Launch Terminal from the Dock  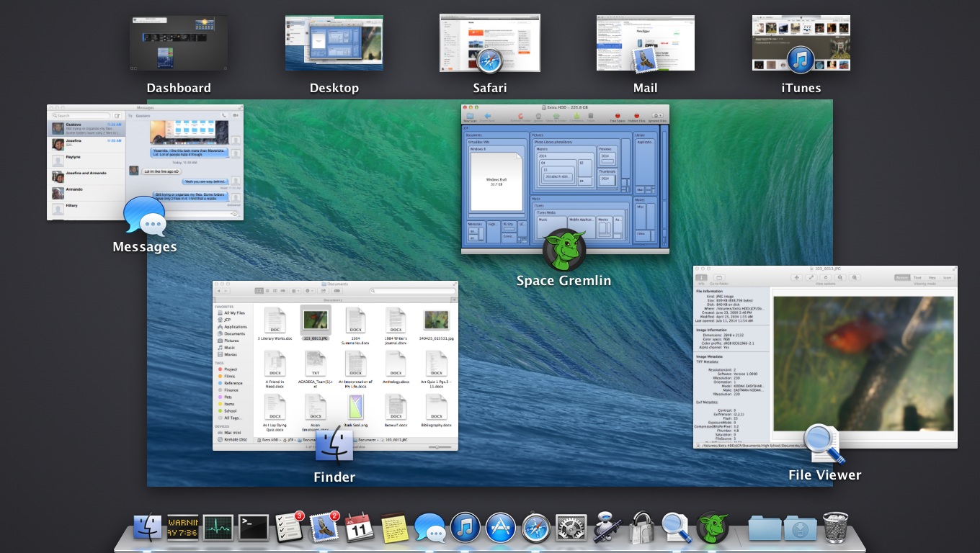[254, 528]
